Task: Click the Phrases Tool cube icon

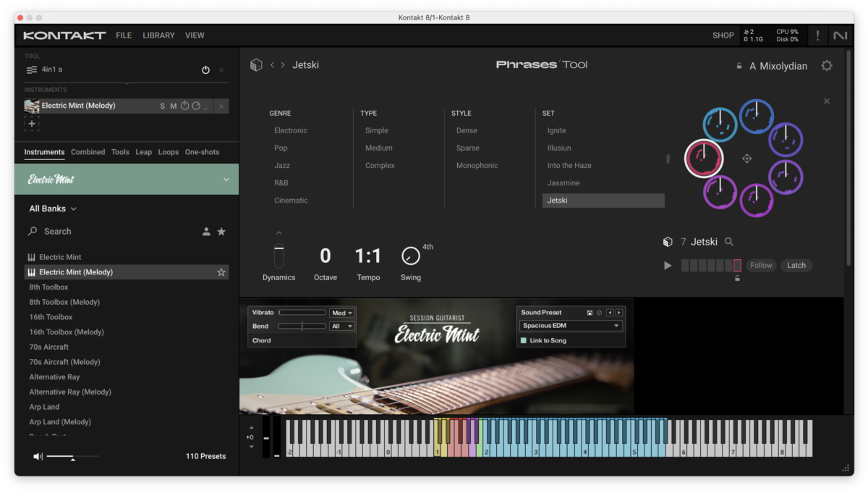Action: (x=256, y=65)
